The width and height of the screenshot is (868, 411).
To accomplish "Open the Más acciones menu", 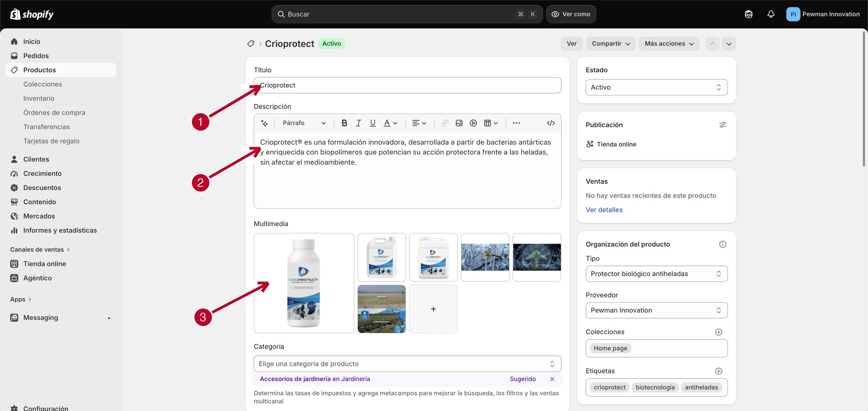I will point(669,44).
